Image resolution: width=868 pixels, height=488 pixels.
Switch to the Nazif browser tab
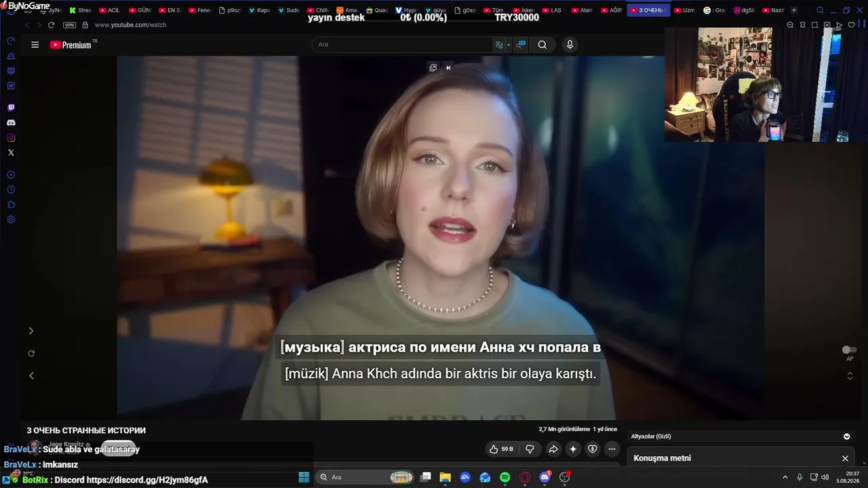coord(773,10)
